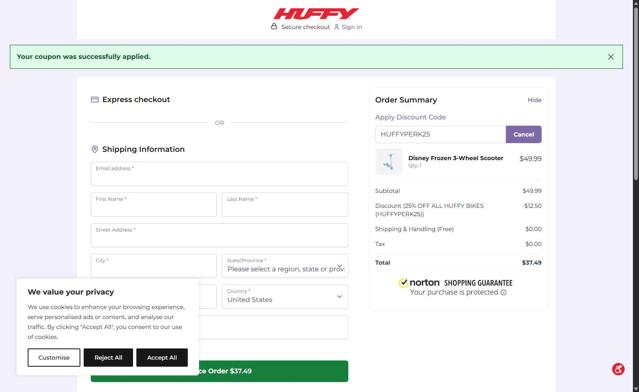Focus the First Name field

(x=154, y=205)
